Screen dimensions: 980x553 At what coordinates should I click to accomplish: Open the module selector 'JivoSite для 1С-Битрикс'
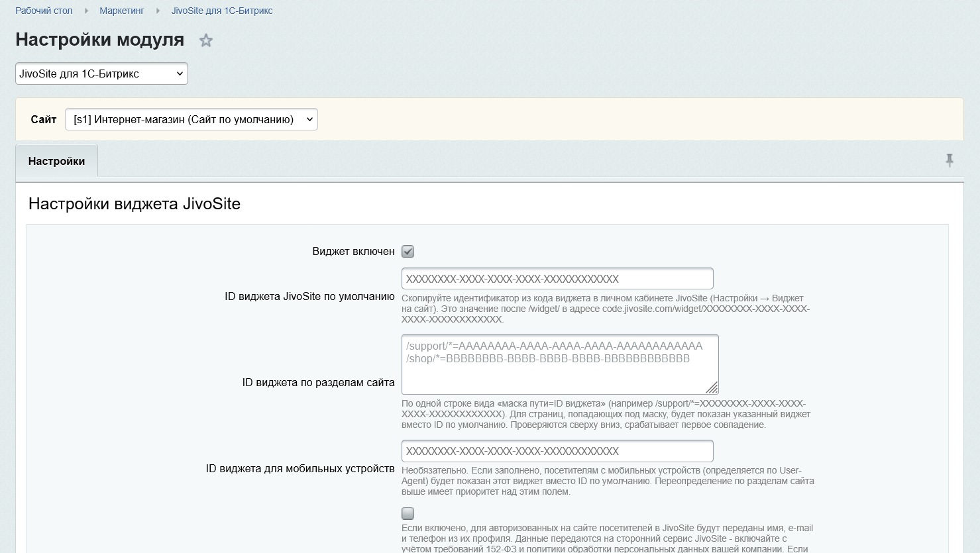coord(101,74)
